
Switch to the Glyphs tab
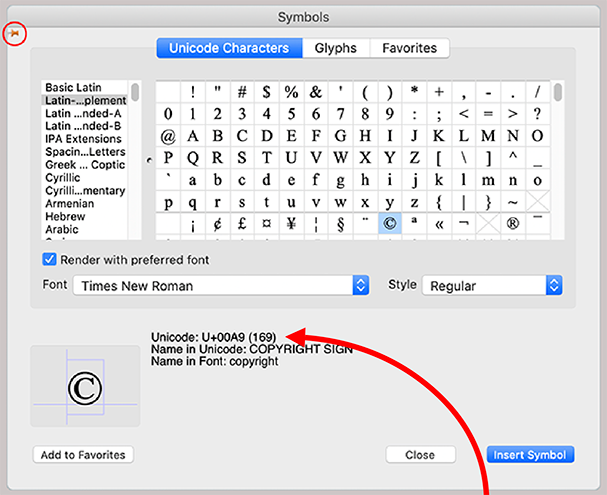[x=335, y=48]
